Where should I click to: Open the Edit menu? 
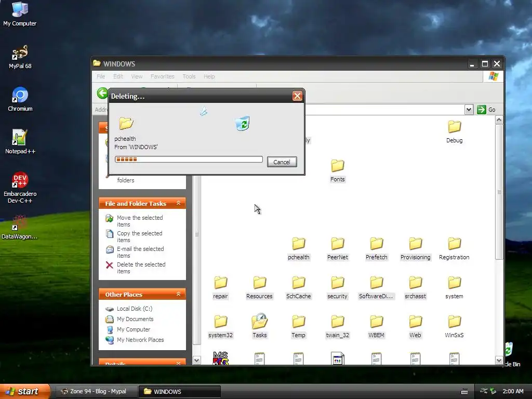tap(118, 76)
